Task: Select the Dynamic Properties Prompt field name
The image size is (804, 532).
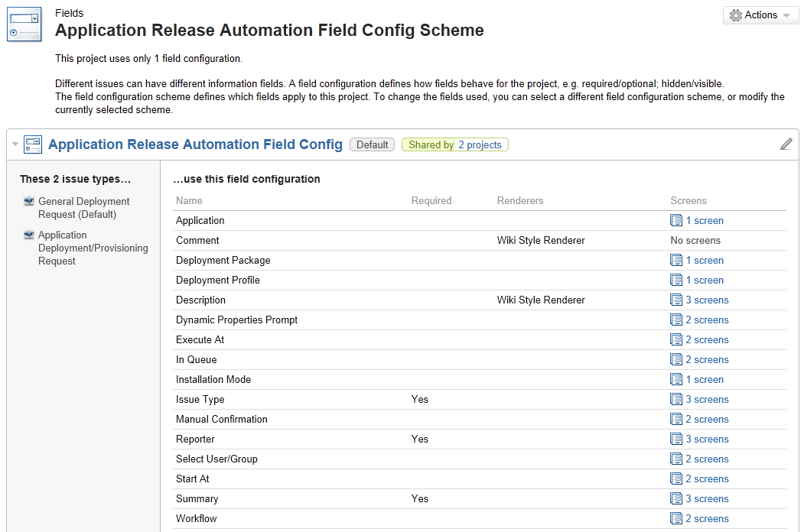Action: click(x=237, y=320)
